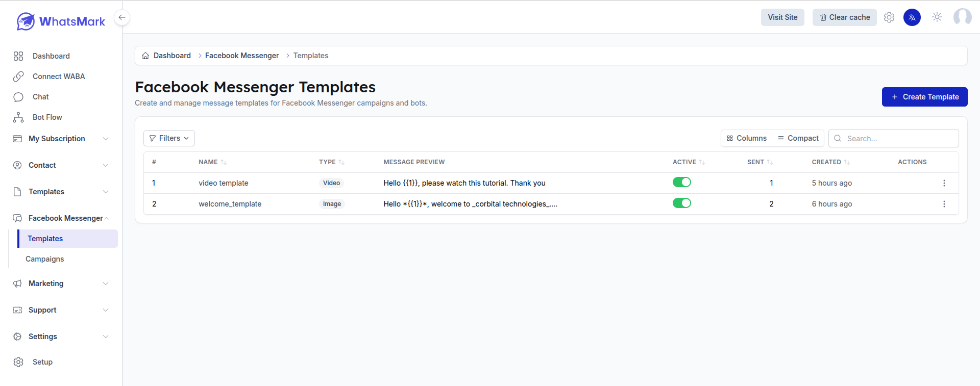Screen dimensions: 980x386
Task: Click the '6 hours ago' created cell
Action: point(832,204)
